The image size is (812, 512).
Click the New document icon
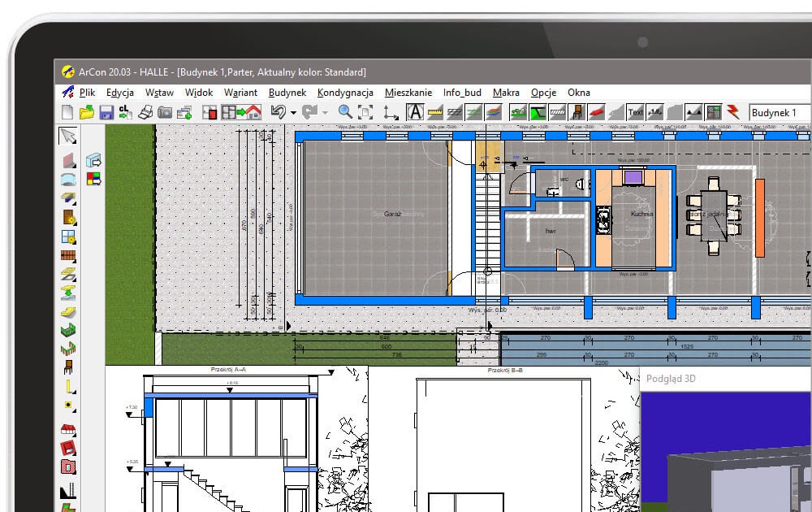[67, 112]
